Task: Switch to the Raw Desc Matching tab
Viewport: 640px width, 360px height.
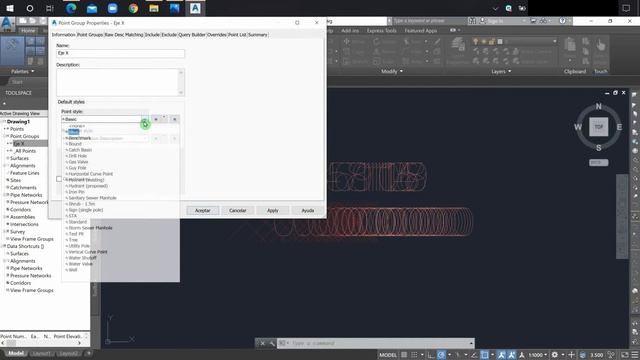Action: [124, 35]
